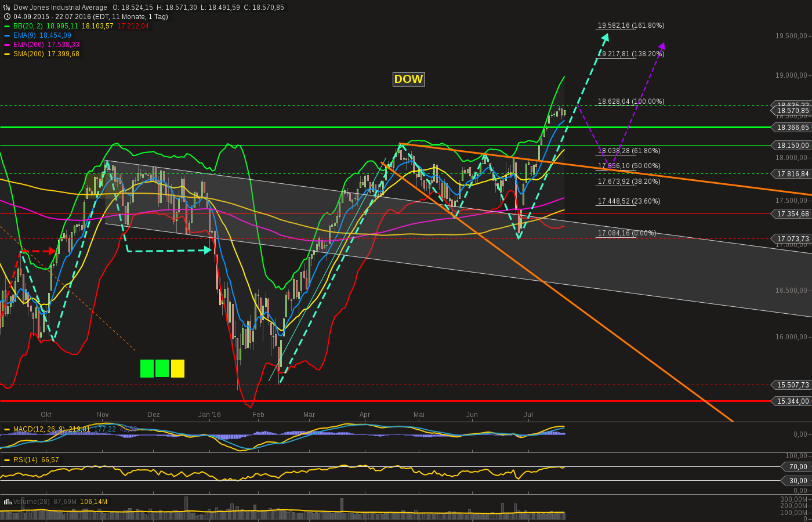Viewport: 812px width, 522px height.
Task: Toggle the Volume(28) legend entry
Action: (32, 501)
